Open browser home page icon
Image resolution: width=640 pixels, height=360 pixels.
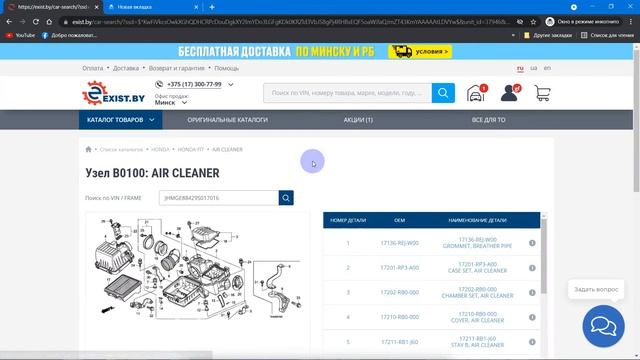coord(49,22)
